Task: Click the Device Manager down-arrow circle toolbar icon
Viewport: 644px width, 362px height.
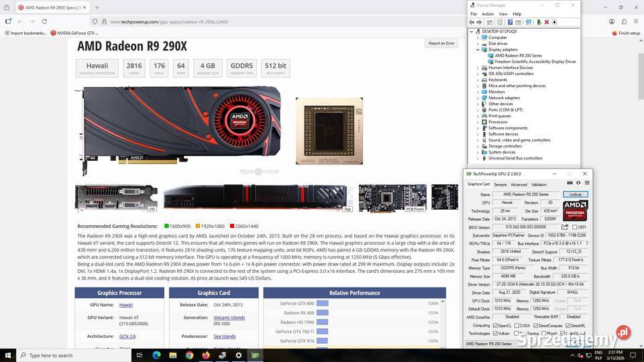Action: [x=555, y=22]
